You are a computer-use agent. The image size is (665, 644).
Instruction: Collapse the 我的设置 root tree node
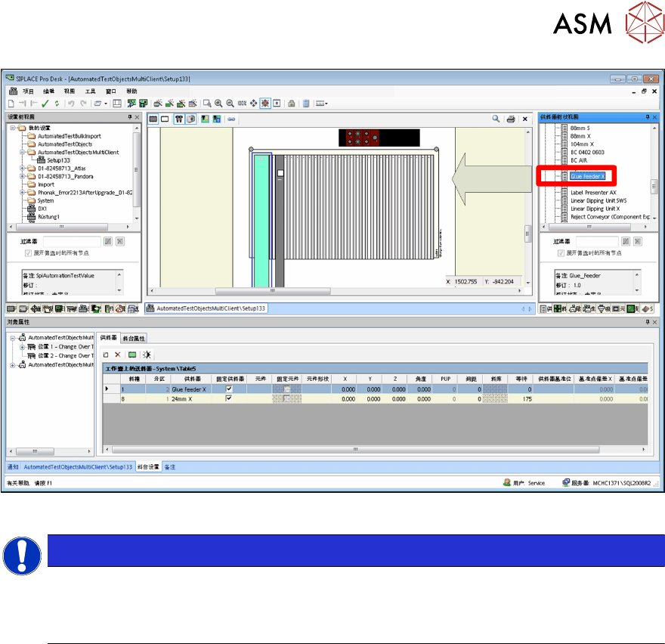[x=13, y=128]
